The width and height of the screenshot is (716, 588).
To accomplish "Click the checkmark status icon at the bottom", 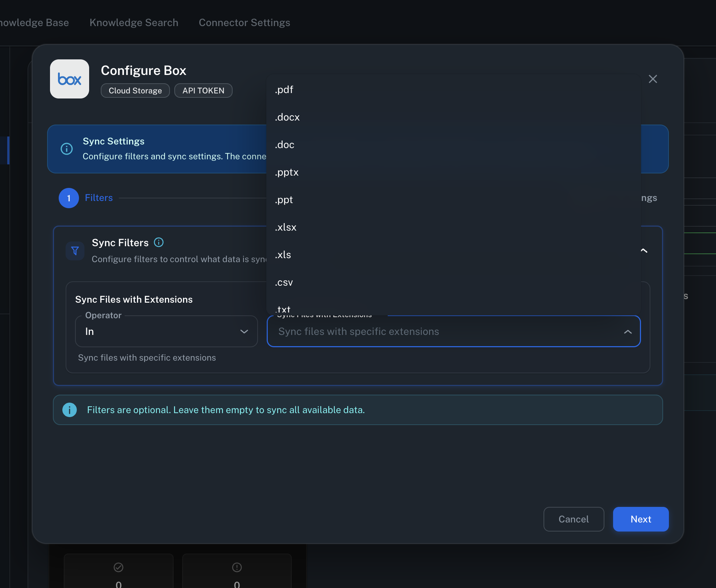I will [118, 567].
